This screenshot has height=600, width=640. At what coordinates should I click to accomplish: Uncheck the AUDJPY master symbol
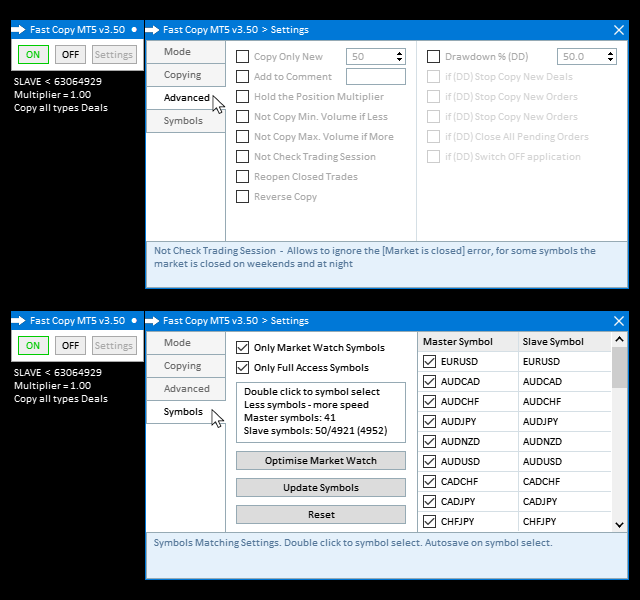click(x=429, y=422)
